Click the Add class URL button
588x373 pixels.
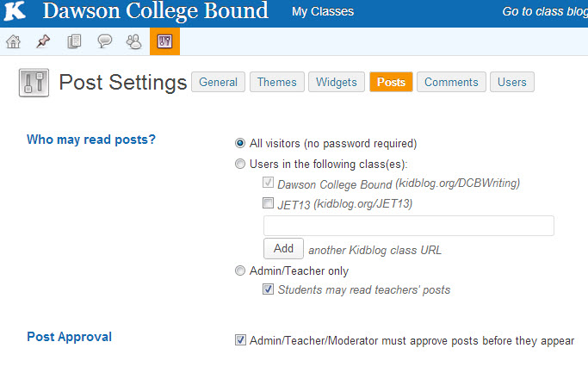pyautogui.click(x=283, y=248)
